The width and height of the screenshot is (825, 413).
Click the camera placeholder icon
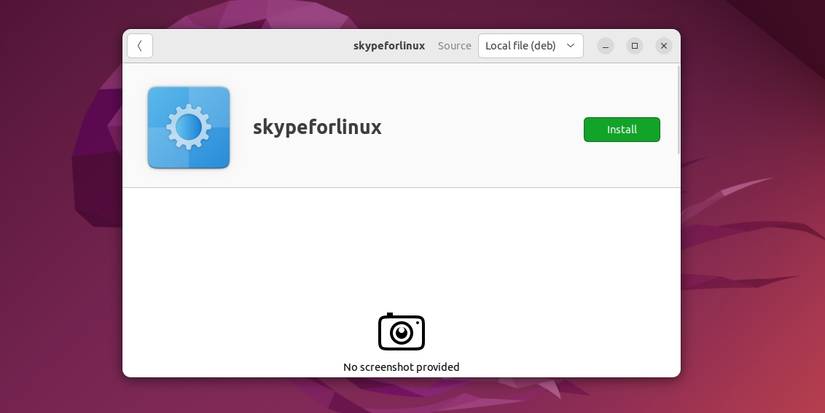(401, 331)
